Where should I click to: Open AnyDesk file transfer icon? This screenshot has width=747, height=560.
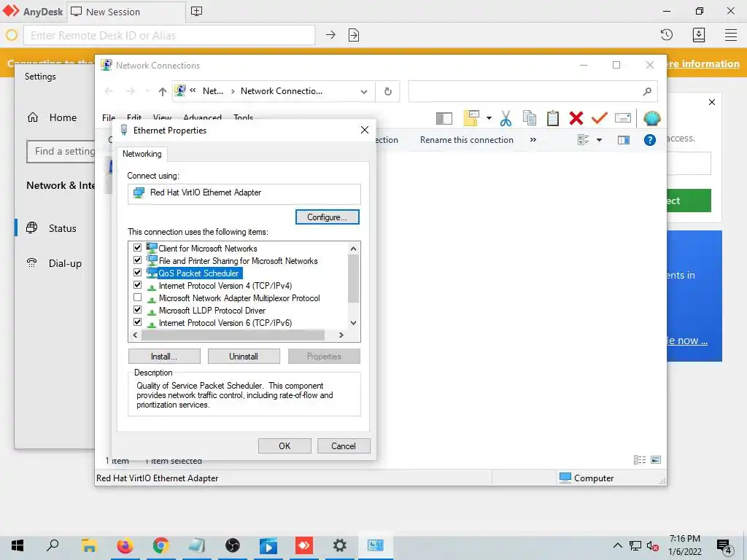[x=354, y=35]
